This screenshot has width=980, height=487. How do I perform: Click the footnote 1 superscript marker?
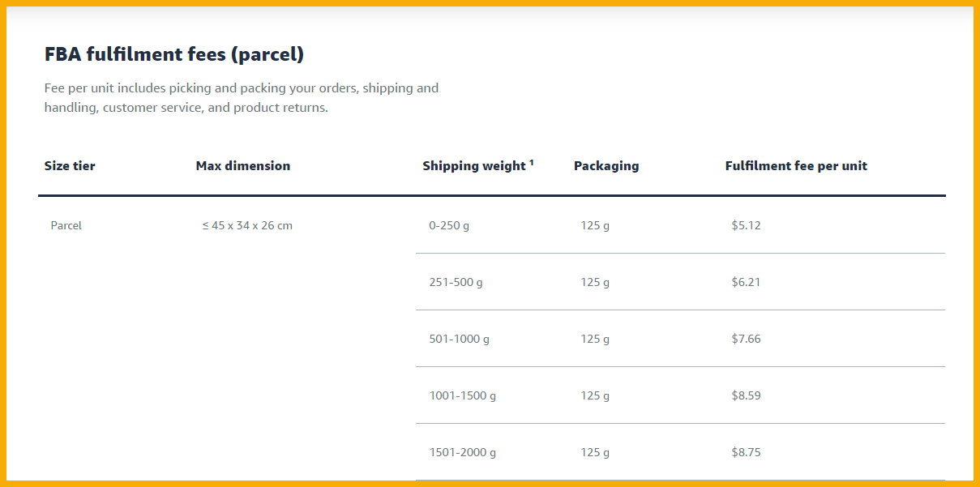tap(532, 163)
